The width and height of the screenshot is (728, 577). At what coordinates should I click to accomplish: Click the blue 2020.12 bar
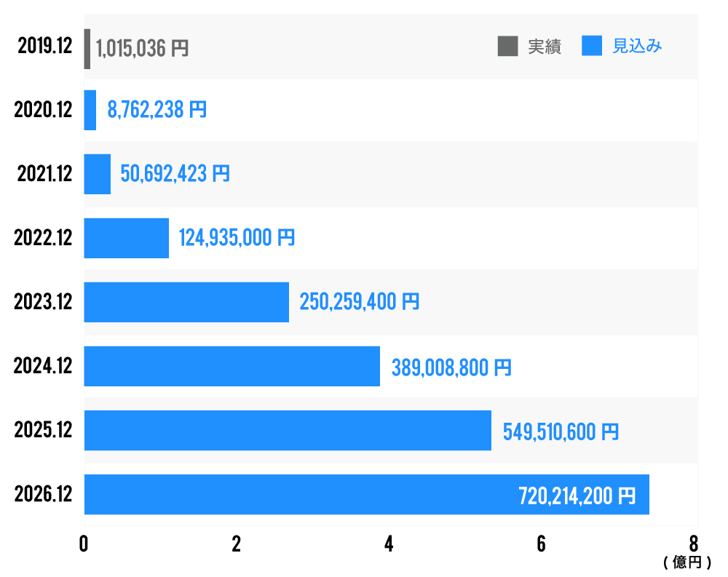(x=90, y=110)
